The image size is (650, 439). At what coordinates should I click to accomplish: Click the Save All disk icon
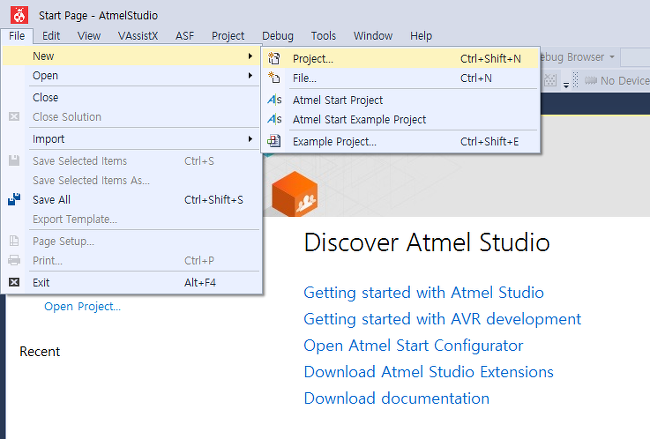pos(14,199)
